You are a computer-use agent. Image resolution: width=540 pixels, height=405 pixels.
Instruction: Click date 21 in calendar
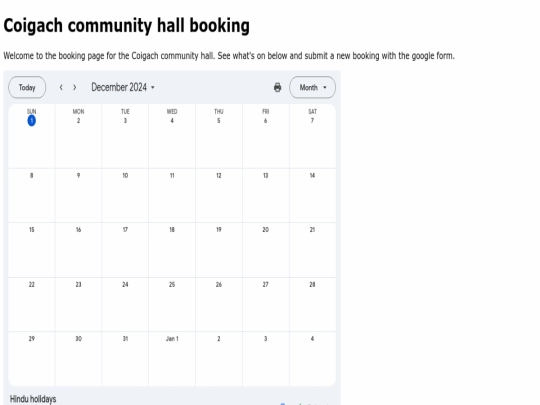pyautogui.click(x=312, y=230)
